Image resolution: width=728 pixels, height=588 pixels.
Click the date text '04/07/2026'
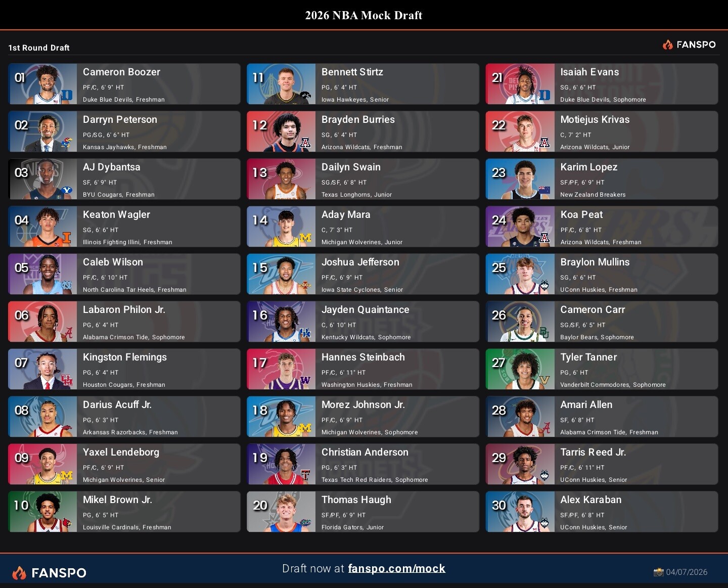(687, 572)
